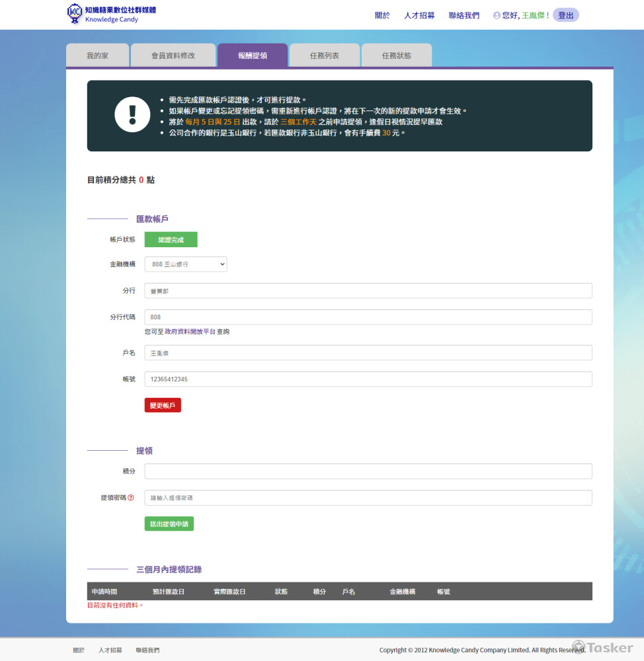This screenshot has width=644, height=661.
Task: Click the 積分 points input field
Action: (x=368, y=471)
